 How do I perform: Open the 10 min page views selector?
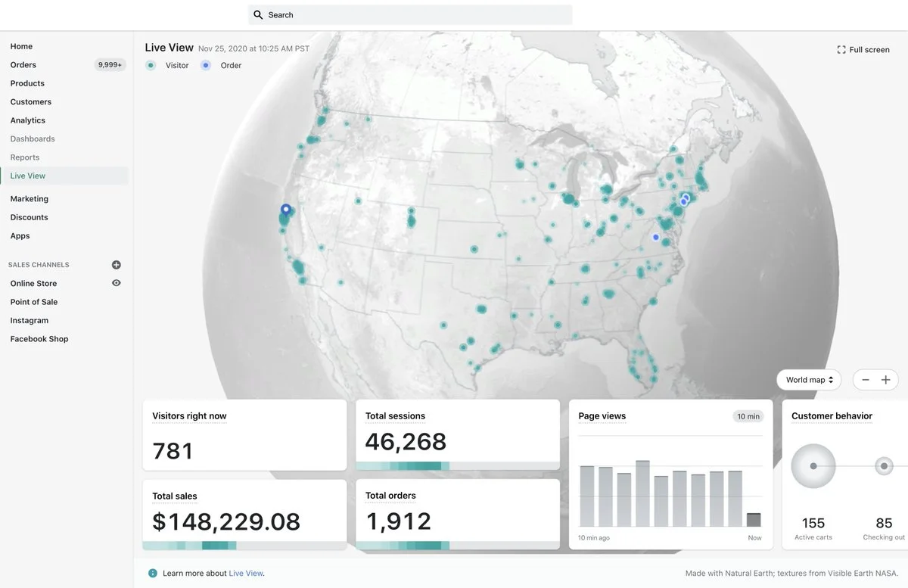click(x=748, y=417)
